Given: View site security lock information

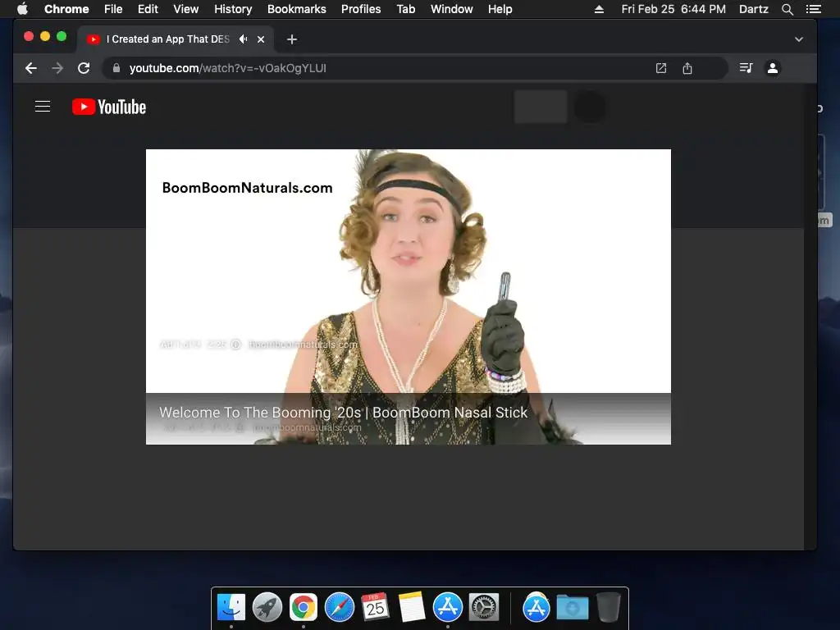Looking at the screenshot, I should pos(116,68).
